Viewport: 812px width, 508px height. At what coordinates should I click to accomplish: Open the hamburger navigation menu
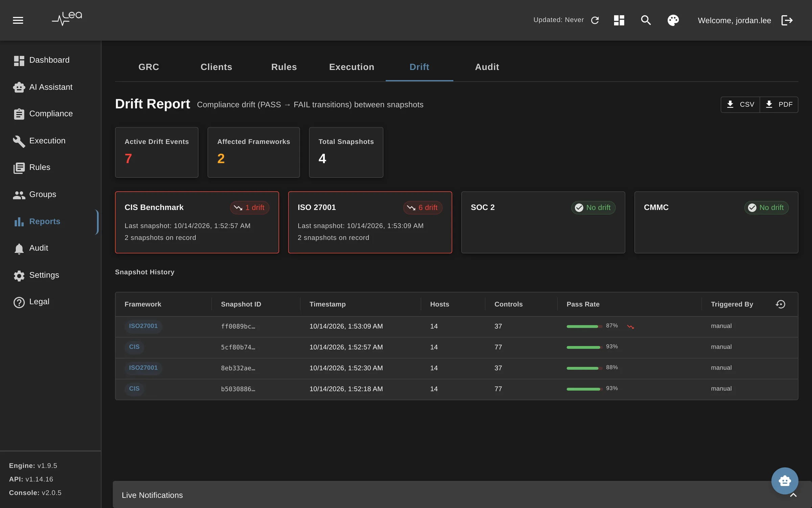[18, 20]
